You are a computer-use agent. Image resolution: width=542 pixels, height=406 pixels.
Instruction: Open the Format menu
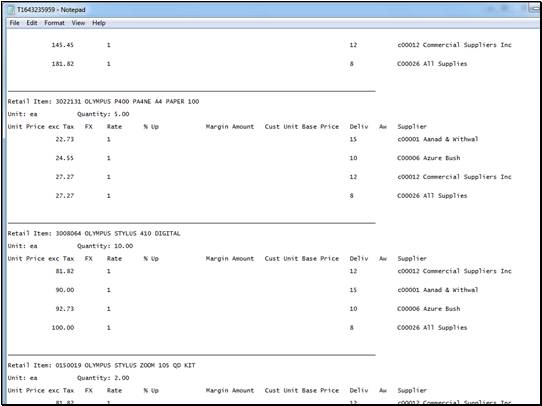54,23
